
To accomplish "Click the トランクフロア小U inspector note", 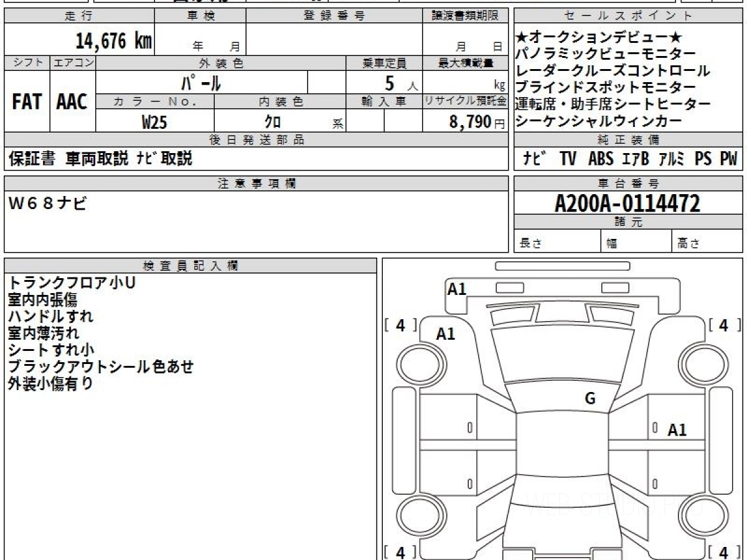I will click(72, 282).
